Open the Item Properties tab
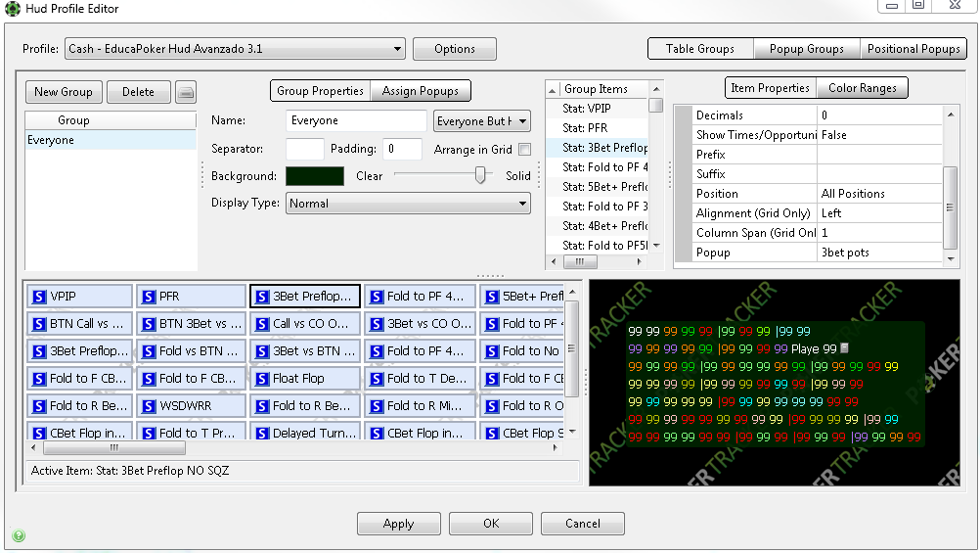 point(770,88)
